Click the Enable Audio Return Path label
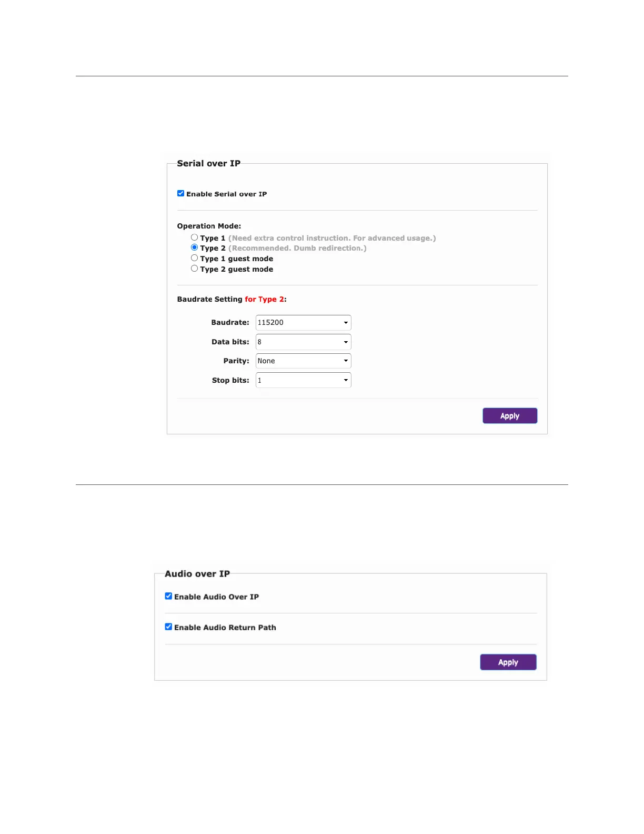The image size is (644, 834). (x=225, y=628)
